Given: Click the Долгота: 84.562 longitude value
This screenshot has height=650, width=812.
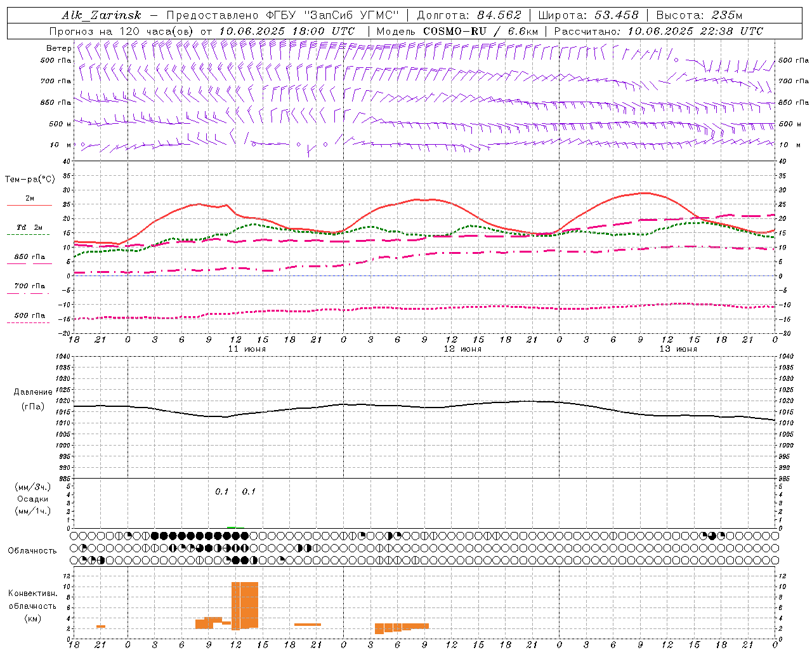Looking at the screenshot, I should click(469, 15).
